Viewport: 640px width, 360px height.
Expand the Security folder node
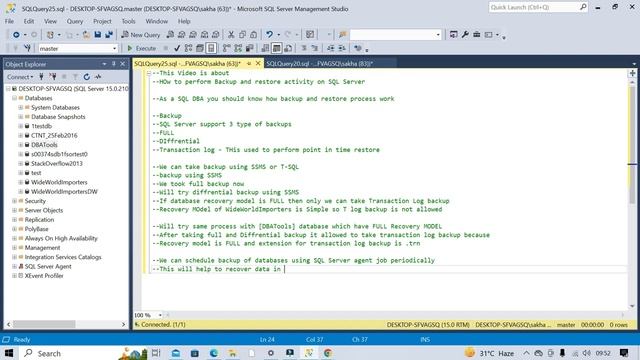click(14, 201)
